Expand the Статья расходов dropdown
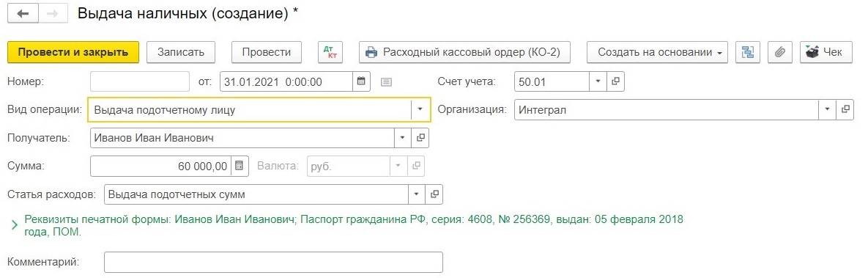The height and width of the screenshot is (278, 868). coord(417,194)
